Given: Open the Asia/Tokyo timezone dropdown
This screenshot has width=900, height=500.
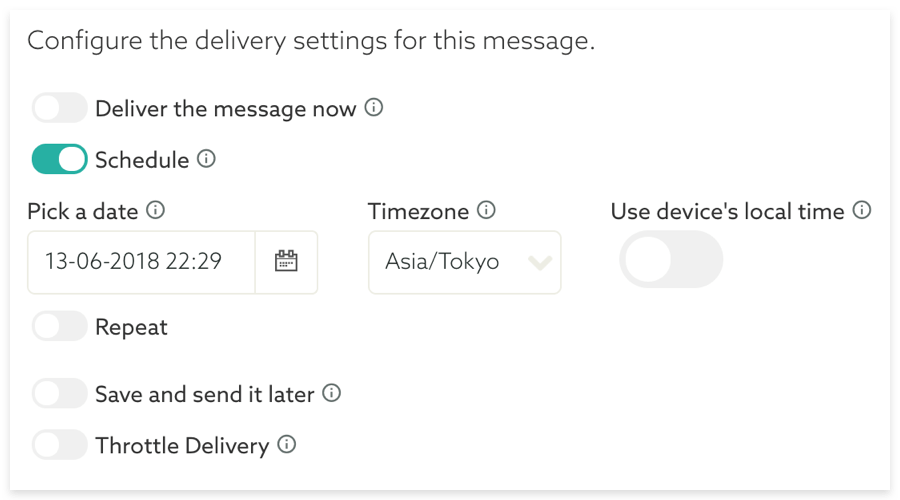Looking at the screenshot, I should [464, 263].
